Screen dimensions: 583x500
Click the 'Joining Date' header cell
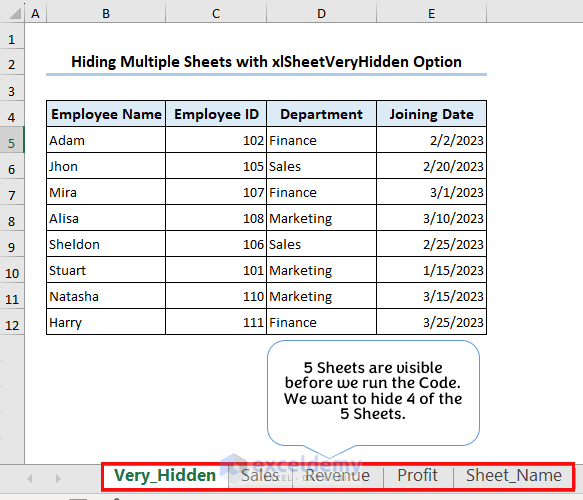point(431,114)
